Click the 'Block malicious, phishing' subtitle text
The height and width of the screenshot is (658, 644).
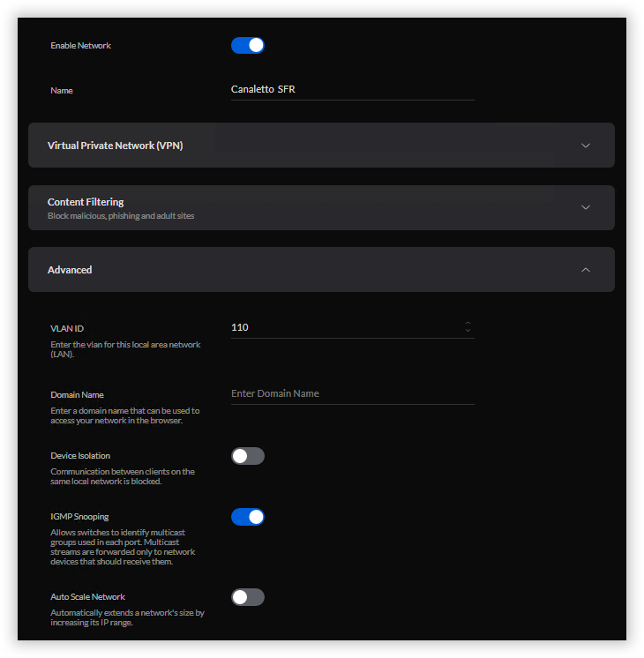pyautogui.click(x=120, y=216)
